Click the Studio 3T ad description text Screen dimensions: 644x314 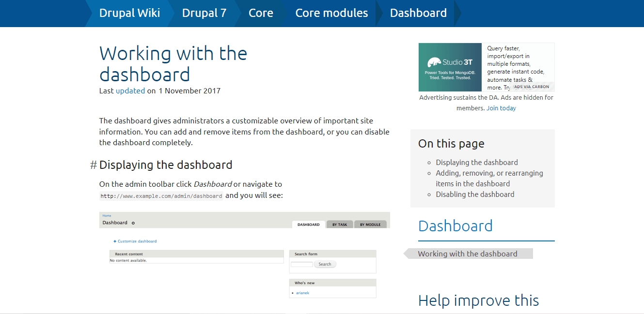(x=516, y=68)
